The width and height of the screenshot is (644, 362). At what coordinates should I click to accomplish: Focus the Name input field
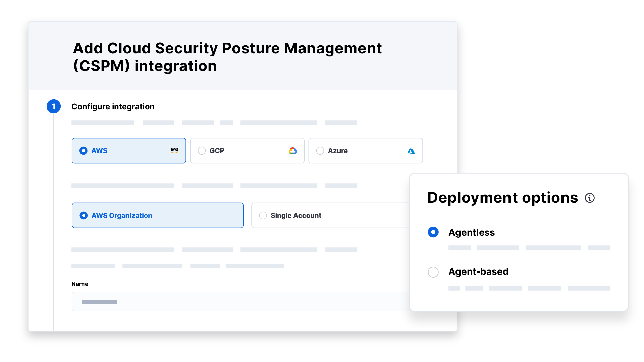click(x=241, y=301)
